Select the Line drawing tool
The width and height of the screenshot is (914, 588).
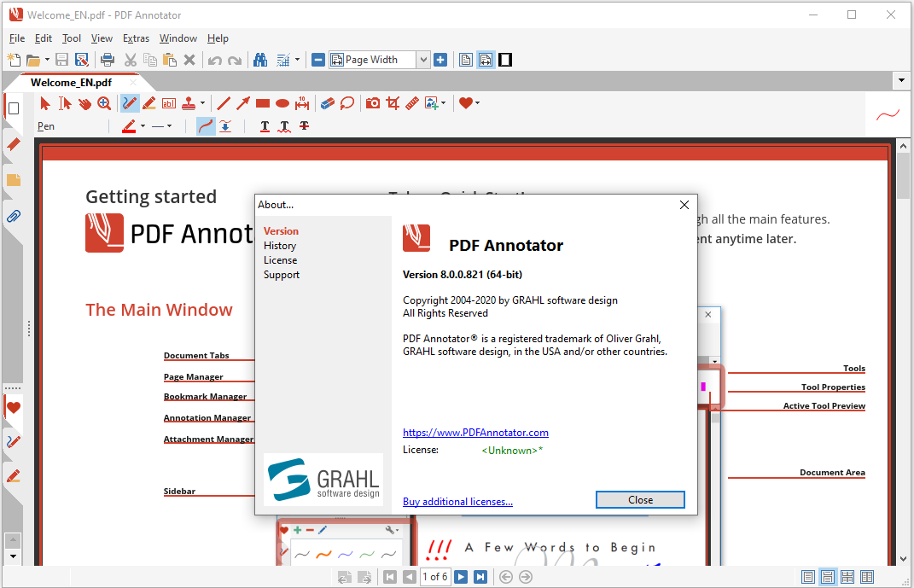coord(224,104)
